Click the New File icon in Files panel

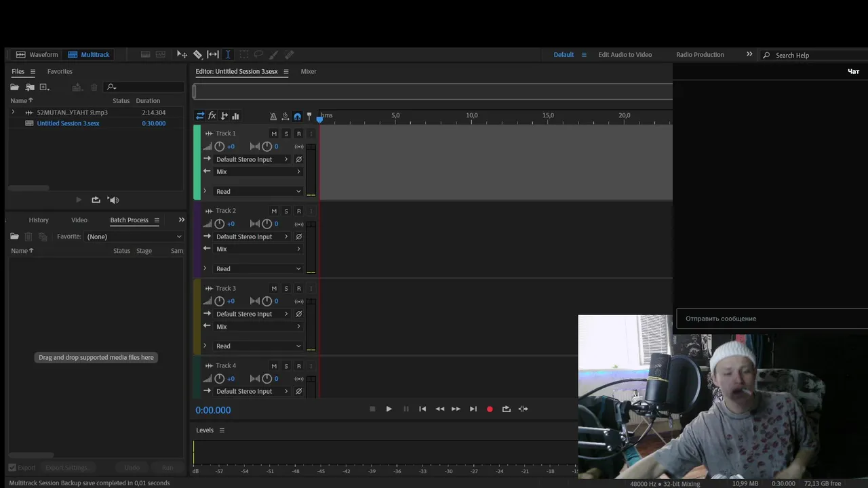coord(45,87)
